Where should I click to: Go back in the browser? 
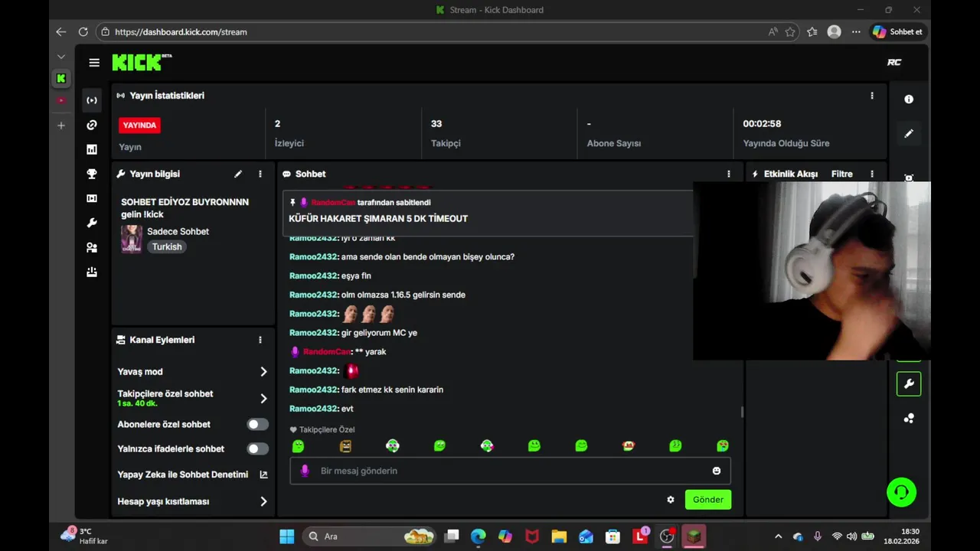point(61,32)
